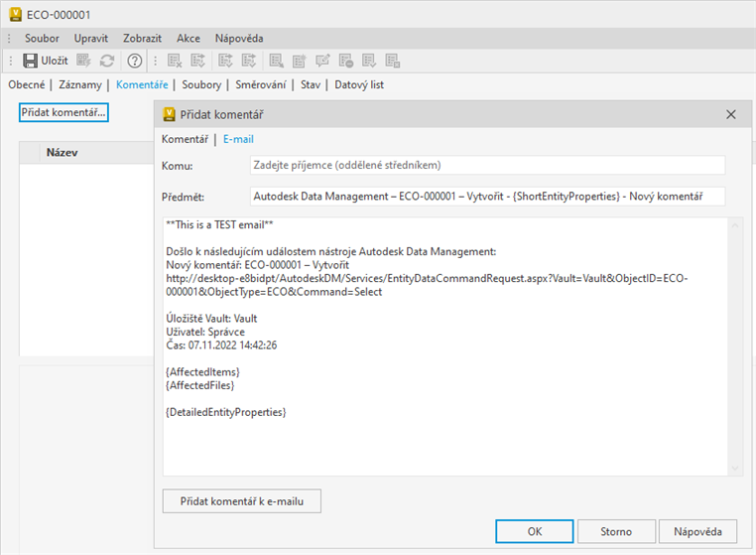The width and height of the screenshot is (756, 555).
Task: Click the dialog's Nápověda button
Action: pyautogui.click(x=697, y=531)
